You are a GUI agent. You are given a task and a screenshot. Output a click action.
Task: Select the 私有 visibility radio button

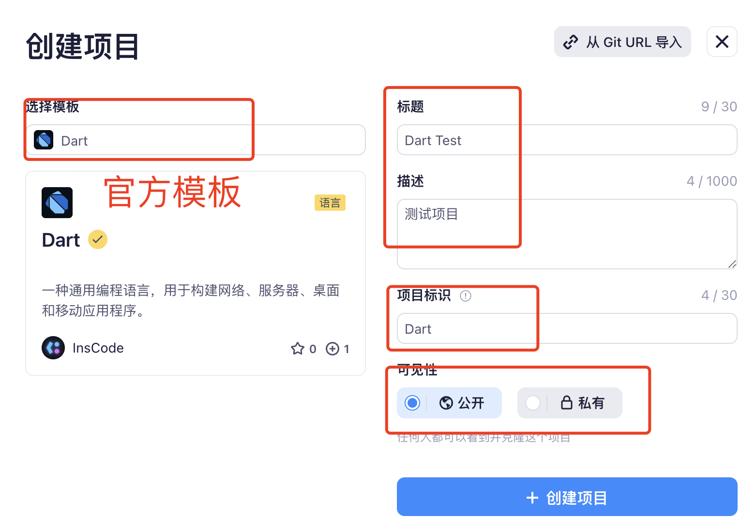533,403
